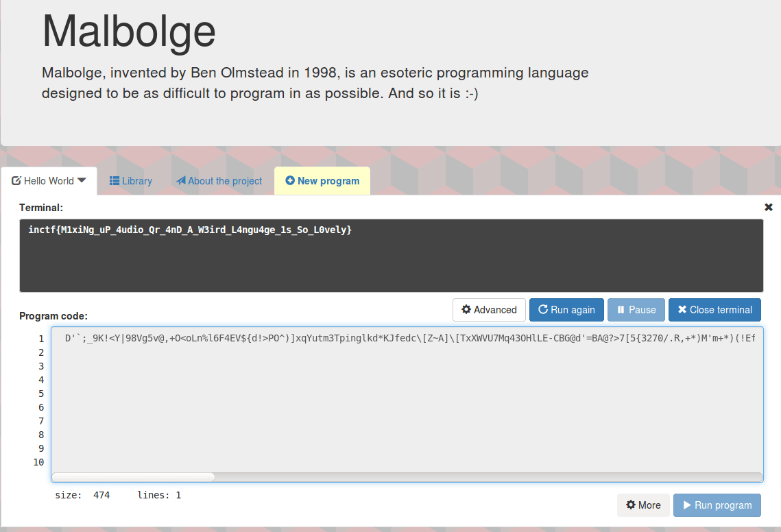781x532 pixels.
Task: Switch to the New program tab
Action: (322, 180)
